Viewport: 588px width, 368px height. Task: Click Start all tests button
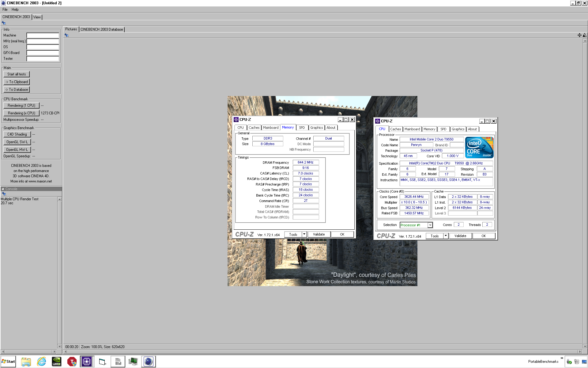(x=17, y=74)
